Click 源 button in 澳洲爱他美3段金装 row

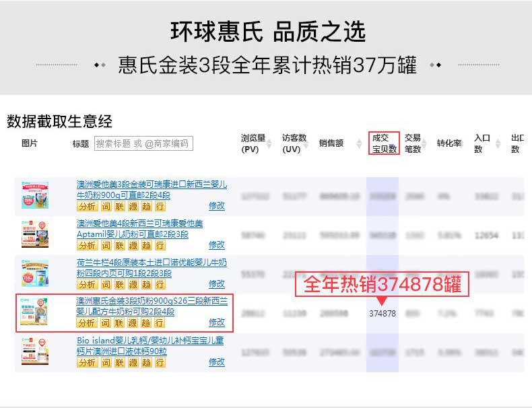[133, 206]
